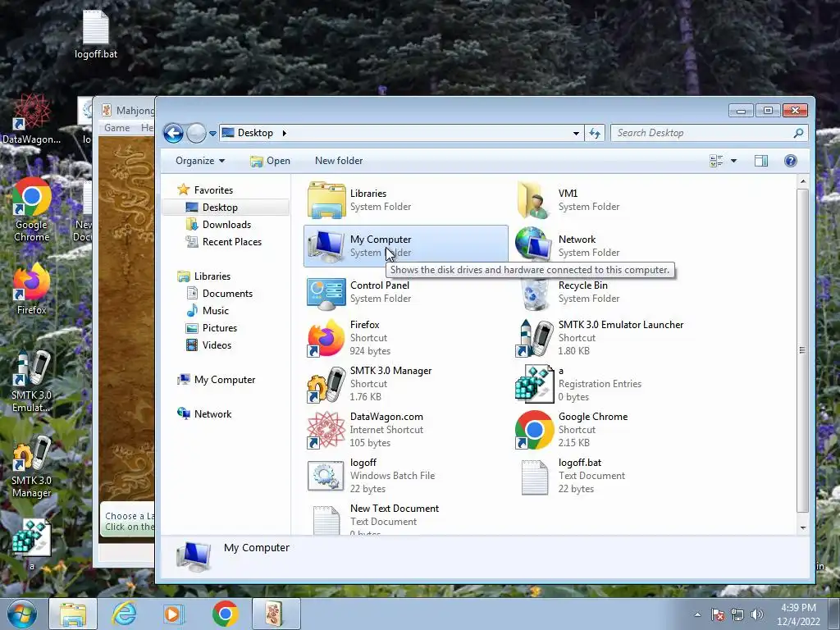840x630 pixels.
Task: Open Downloads in the navigation pane
Action: point(226,225)
